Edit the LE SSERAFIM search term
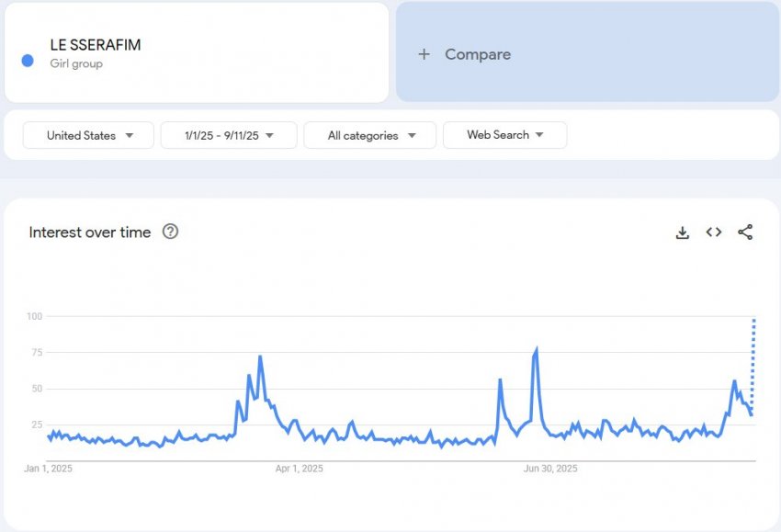Viewport: 781px width, 532px height. pos(96,45)
